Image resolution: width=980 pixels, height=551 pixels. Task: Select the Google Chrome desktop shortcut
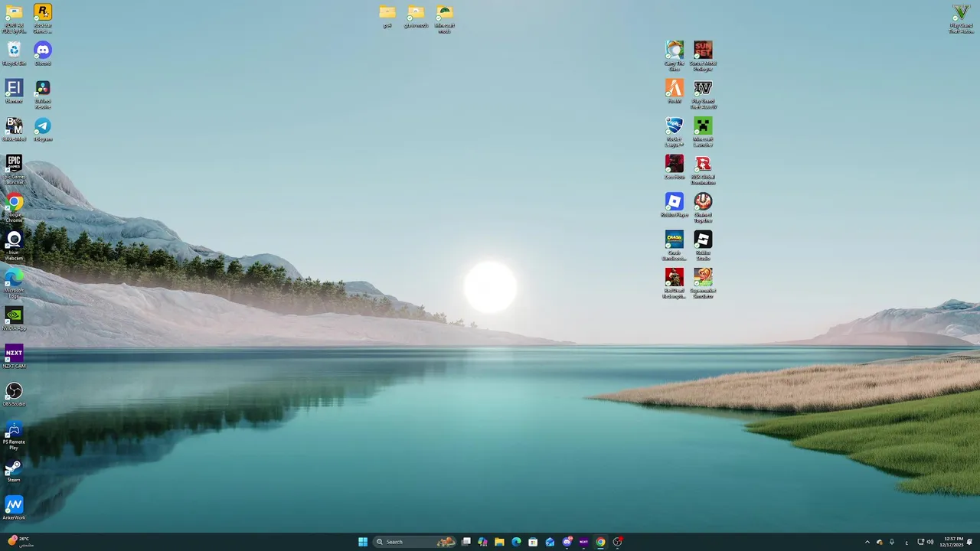pyautogui.click(x=14, y=207)
